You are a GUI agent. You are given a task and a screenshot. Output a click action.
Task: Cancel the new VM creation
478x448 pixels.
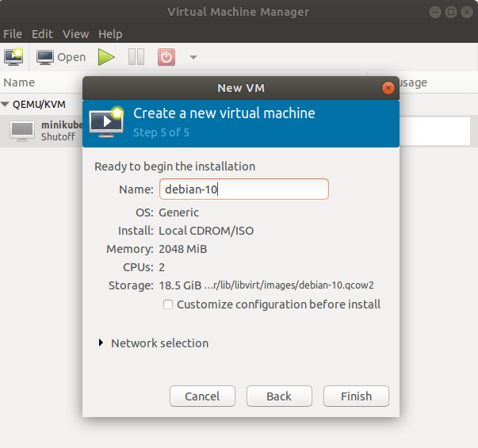202,396
